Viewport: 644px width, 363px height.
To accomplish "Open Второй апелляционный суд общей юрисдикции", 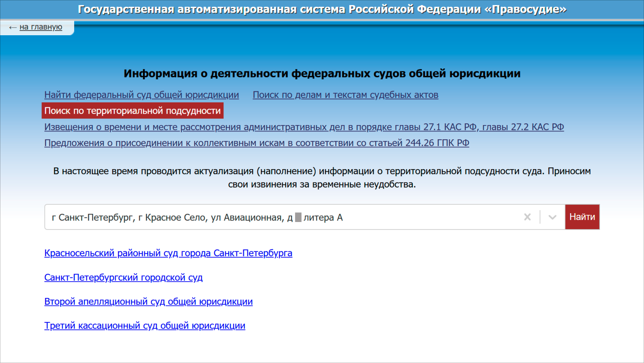I will [x=148, y=301].
